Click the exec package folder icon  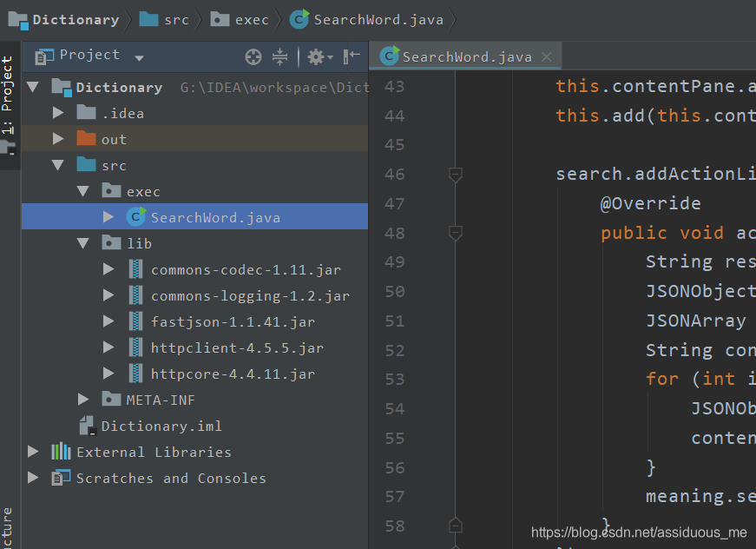click(x=111, y=190)
